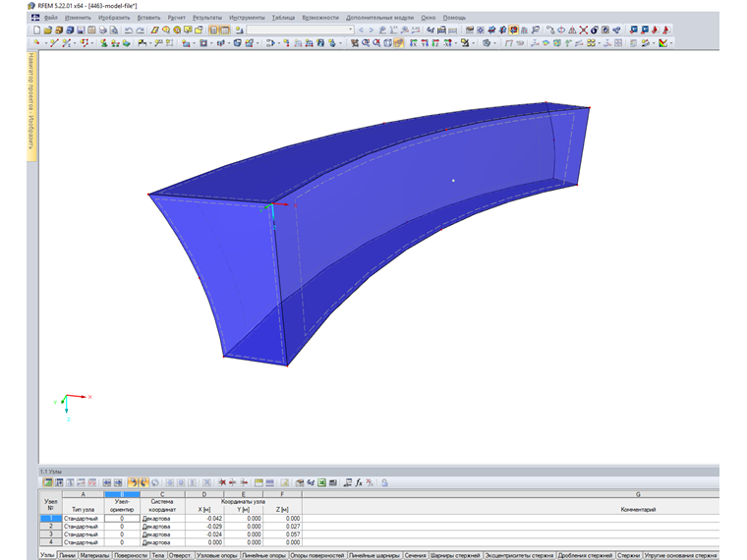Select column B header in nodes table
The width and height of the screenshot is (747, 560).
click(x=122, y=494)
